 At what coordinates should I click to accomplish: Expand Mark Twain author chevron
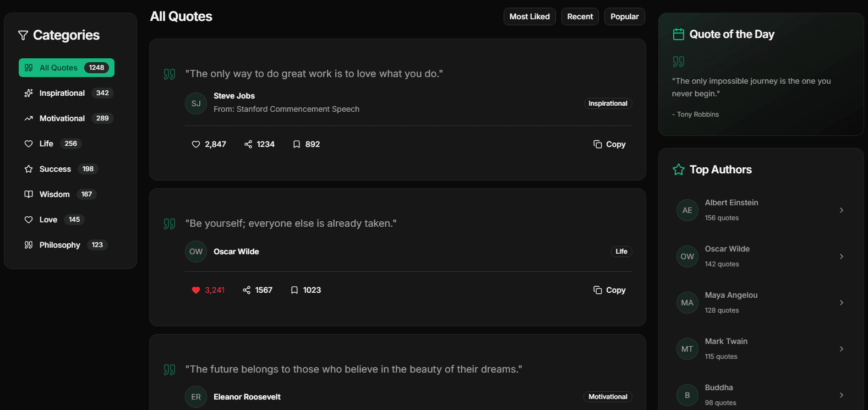pyautogui.click(x=841, y=349)
